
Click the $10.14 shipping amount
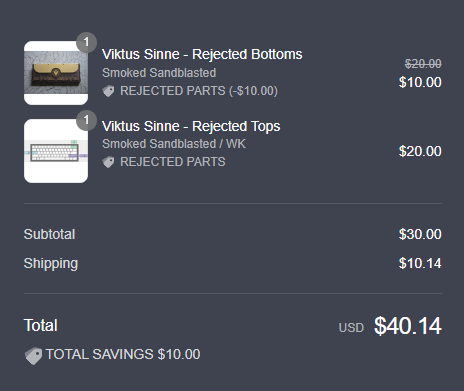[420, 263]
